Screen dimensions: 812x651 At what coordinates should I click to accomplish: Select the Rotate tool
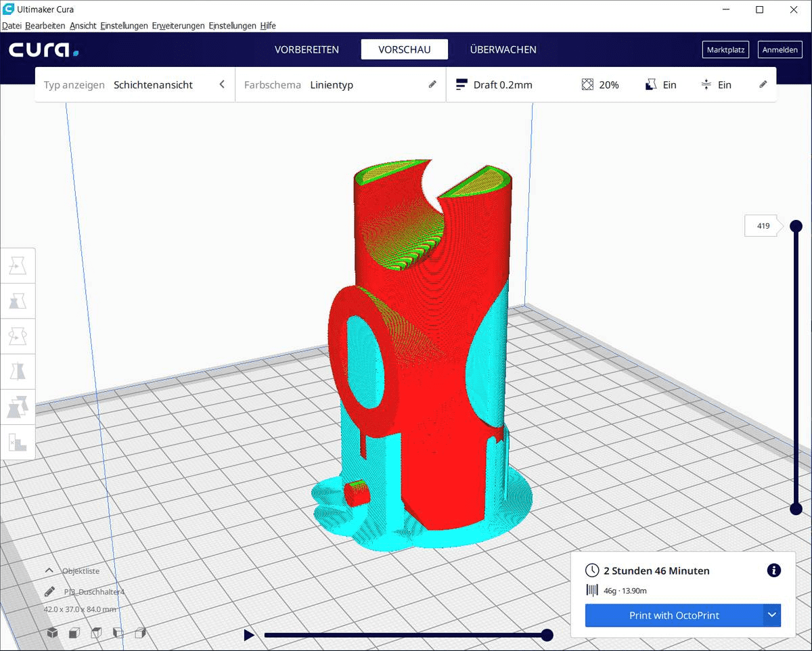pos(18,336)
